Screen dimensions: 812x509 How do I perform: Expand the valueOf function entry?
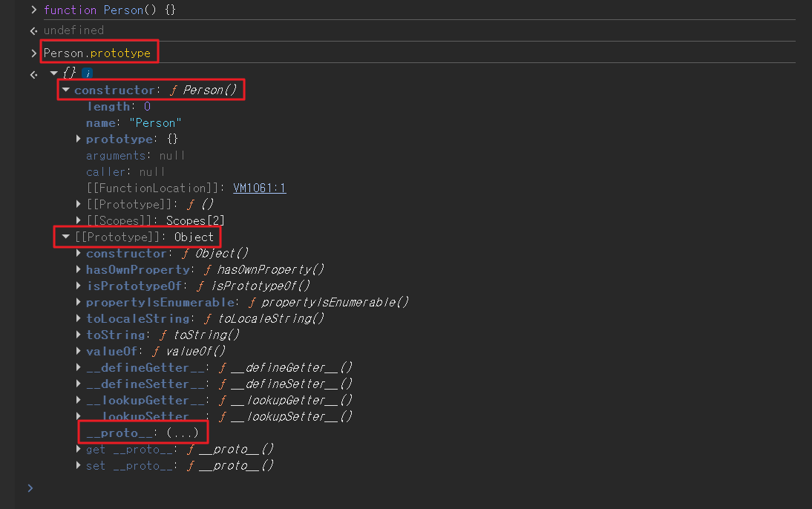coord(79,352)
